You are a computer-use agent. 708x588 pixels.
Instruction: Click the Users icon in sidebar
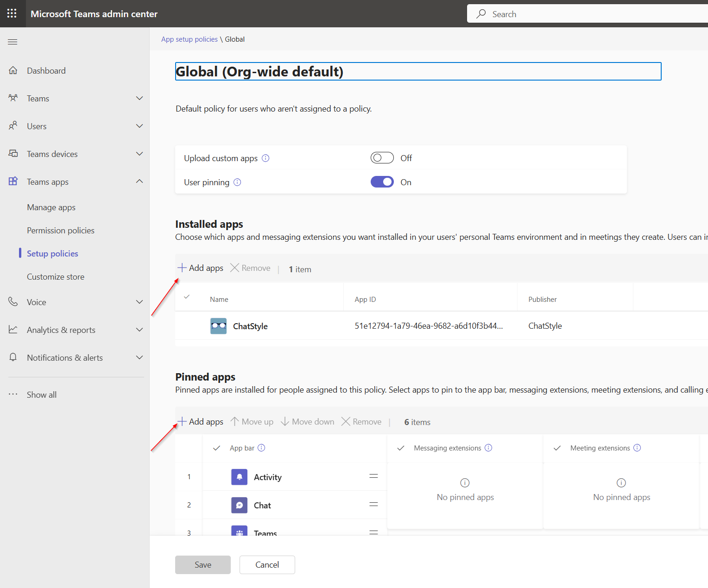13,126
